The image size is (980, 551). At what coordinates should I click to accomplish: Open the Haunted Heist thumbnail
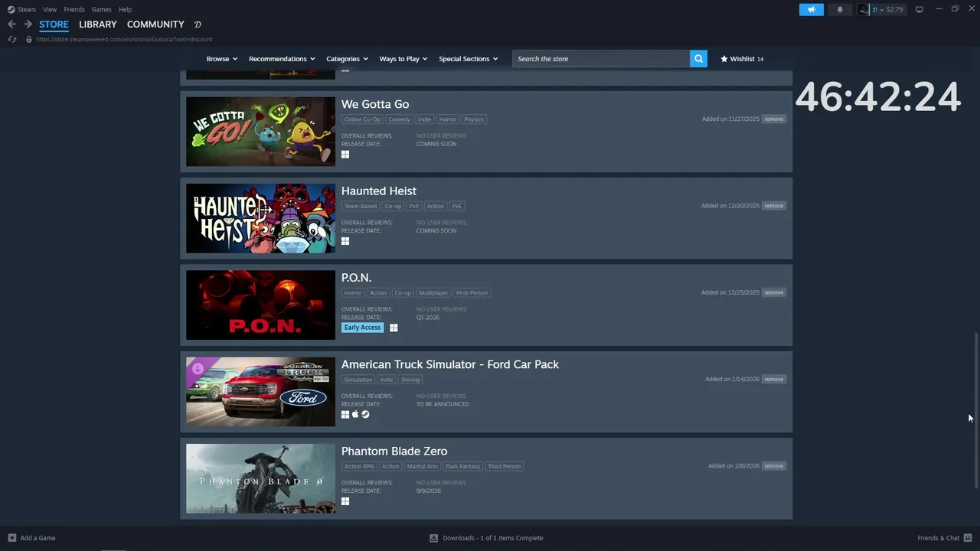(x=260, y=218)
